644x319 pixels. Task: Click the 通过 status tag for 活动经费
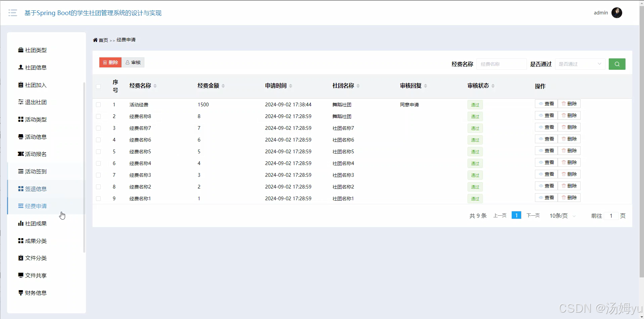click(x=475, y=105)
